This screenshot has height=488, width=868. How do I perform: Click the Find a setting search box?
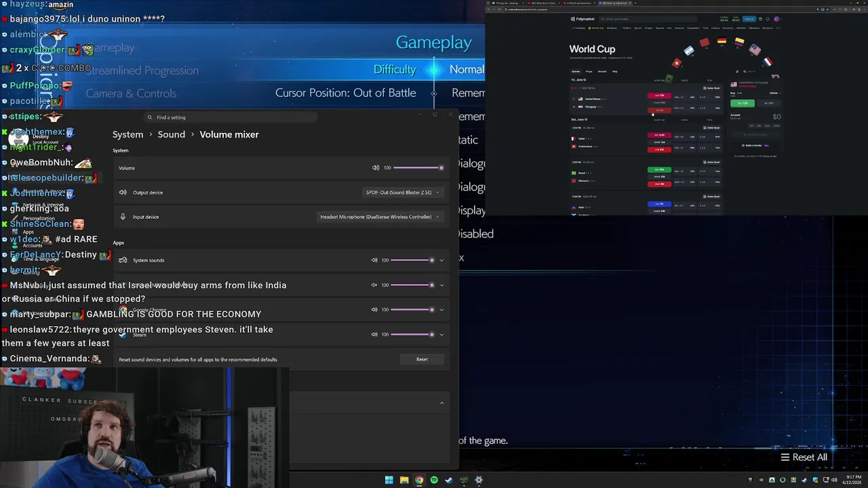click(x=231, y=117)
